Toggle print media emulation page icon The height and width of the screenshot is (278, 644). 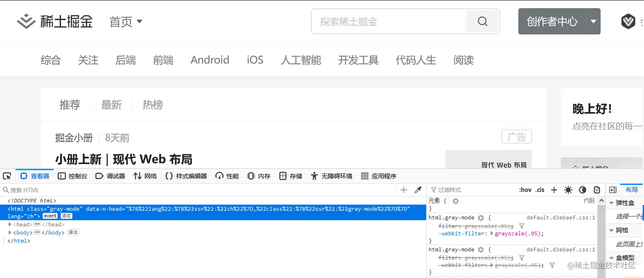pyautogui.click(x=596, y=190)
